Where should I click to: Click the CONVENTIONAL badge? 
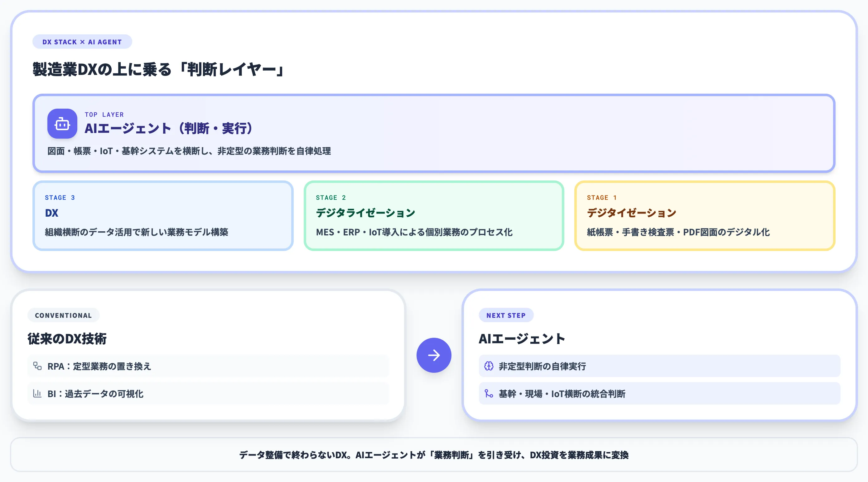(x=63, y=315)
